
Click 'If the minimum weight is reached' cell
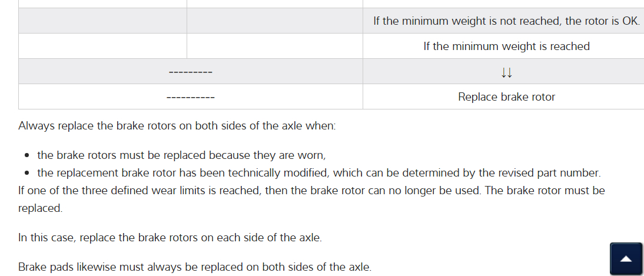[506, 46]
